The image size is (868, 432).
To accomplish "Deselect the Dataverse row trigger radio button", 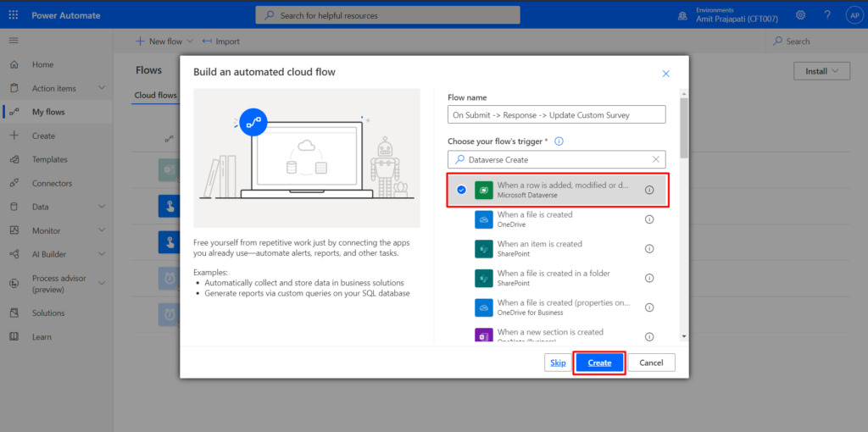I will click(x=462, y=191).
